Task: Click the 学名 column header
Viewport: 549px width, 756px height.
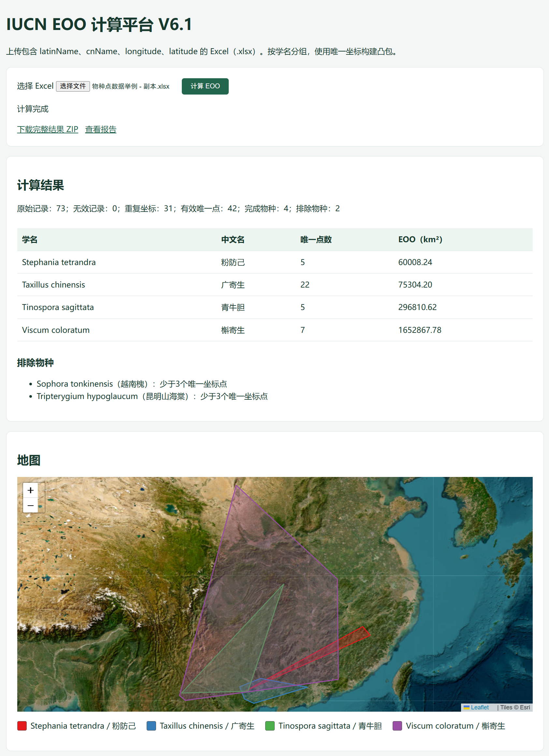Action: pyautogui.click(x=30, y=239)
